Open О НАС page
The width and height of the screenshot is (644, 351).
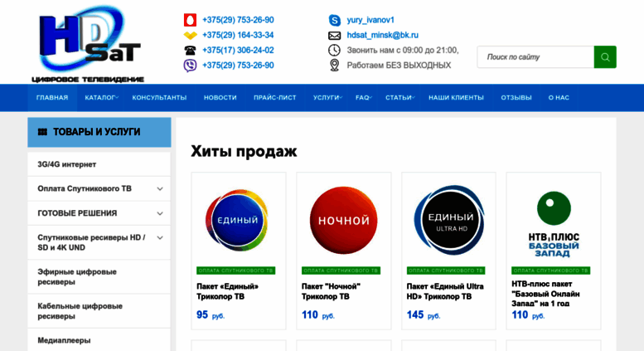[x=559, y=98]
